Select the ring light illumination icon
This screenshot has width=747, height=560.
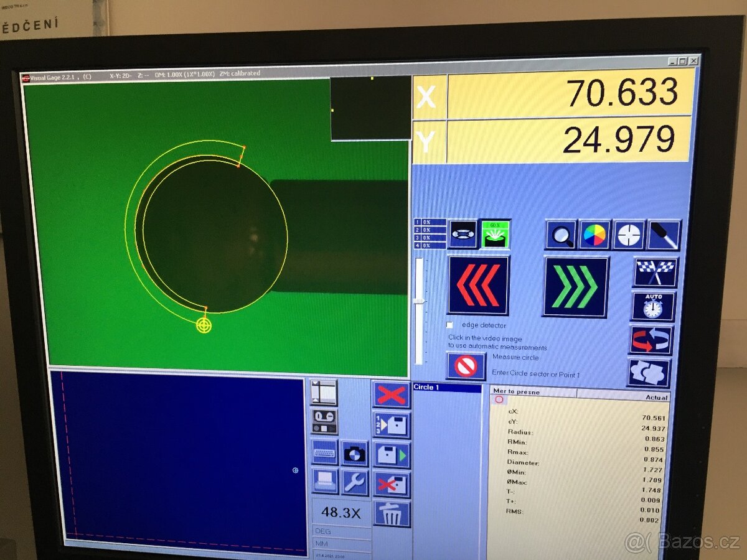click(x=463, y=233)
